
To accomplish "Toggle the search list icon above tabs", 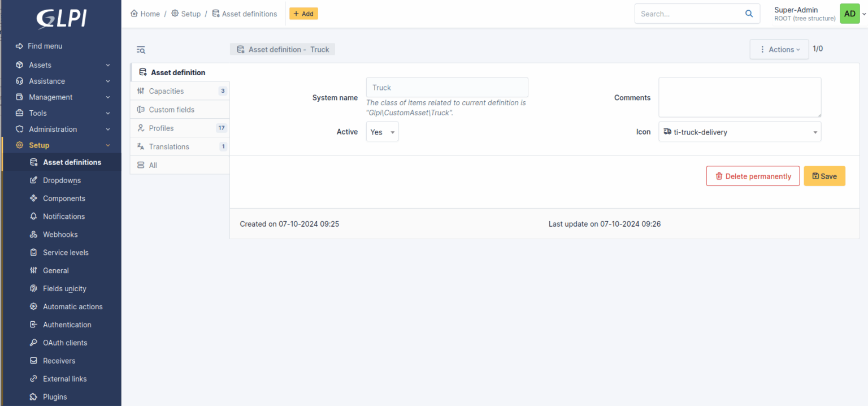I will [x=141, y=50].
